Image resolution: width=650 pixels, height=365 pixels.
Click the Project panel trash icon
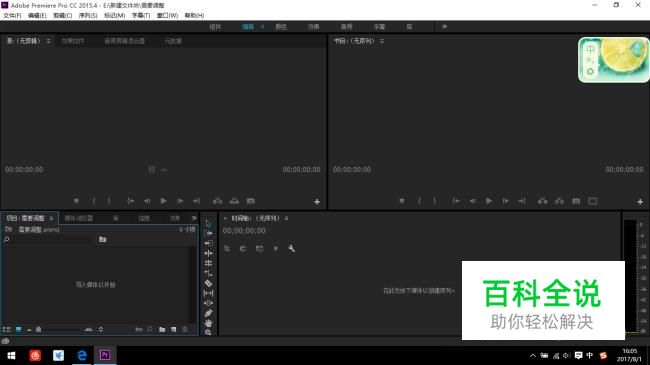pos(185,329)
